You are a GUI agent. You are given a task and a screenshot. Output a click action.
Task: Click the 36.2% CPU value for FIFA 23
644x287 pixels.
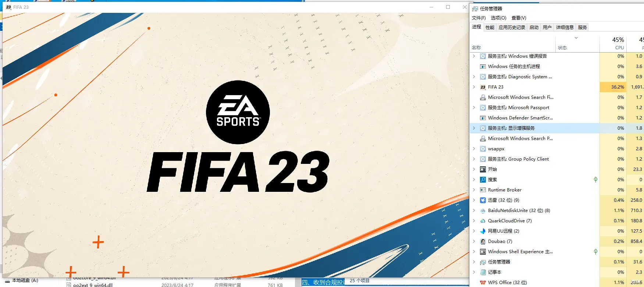[x=618, y=87]
